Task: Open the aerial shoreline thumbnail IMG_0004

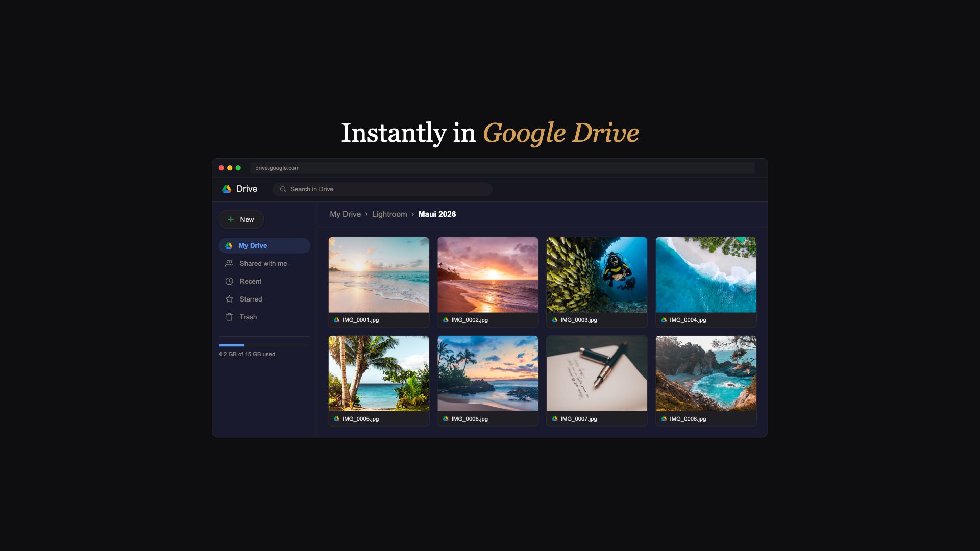Action: pyautogui.click(x=706, y=275)
